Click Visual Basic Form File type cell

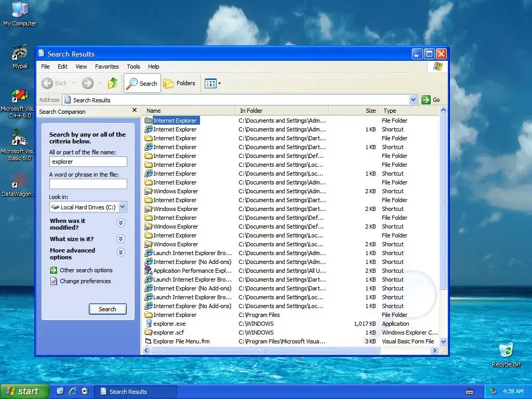pos(408,341)
